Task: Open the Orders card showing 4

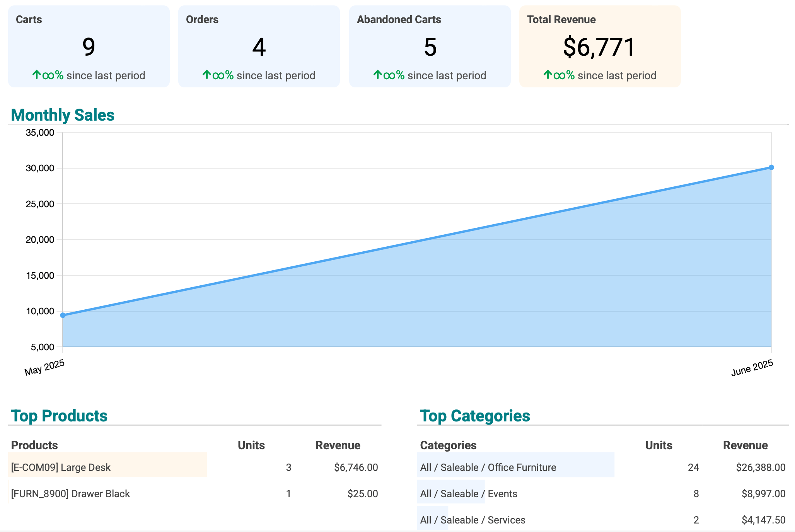Action: click(x=259, y=46)
